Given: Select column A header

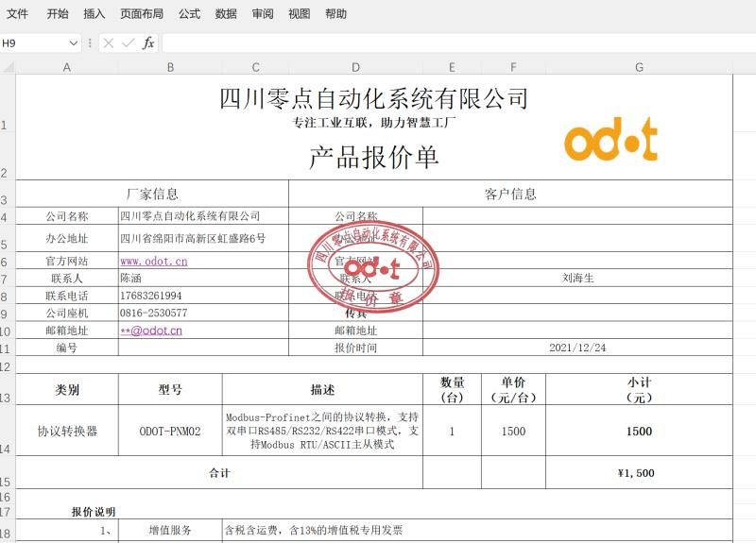Looking at the screenshot, I should (x=67, y=67).
